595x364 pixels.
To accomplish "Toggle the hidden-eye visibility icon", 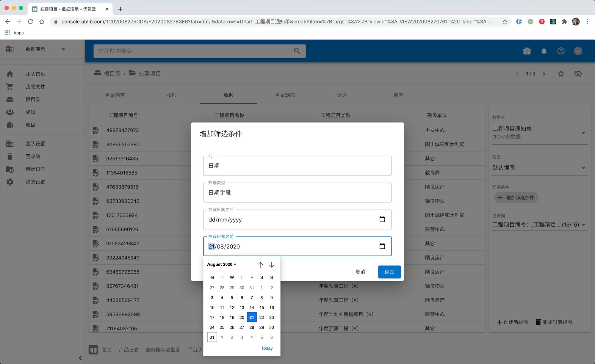I will coord(578,73).
